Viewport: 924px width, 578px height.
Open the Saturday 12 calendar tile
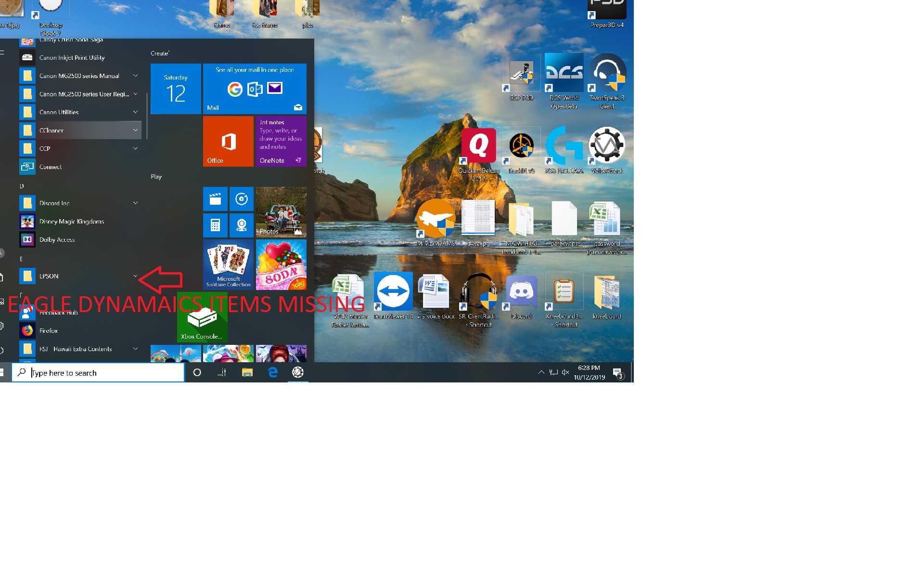176,89
